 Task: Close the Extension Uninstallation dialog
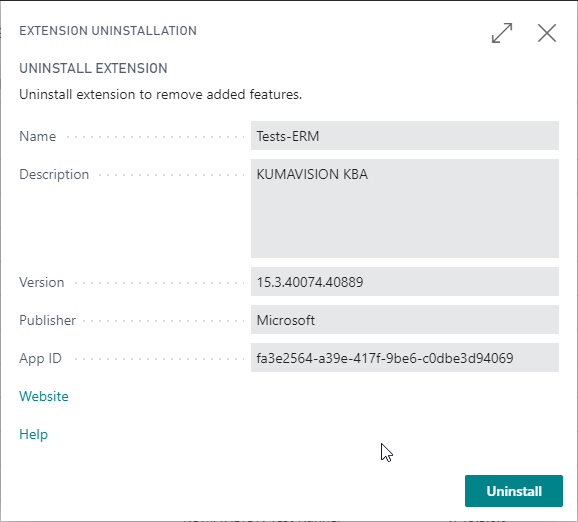point(547,33)
